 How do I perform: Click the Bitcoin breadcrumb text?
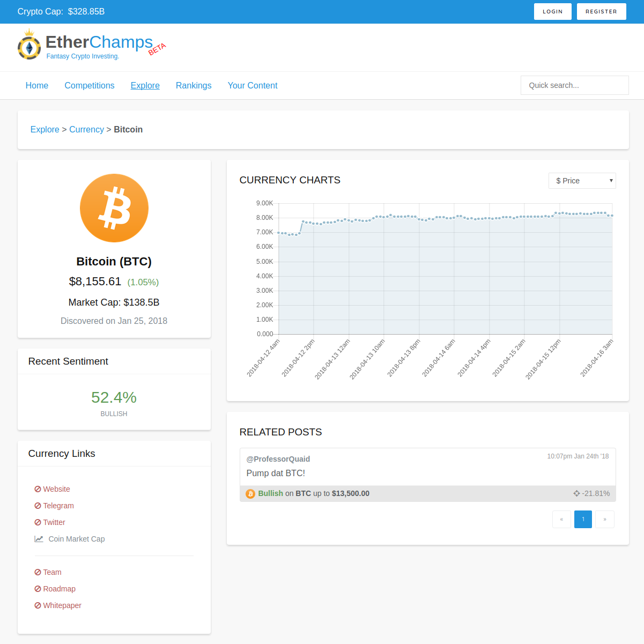128,129
